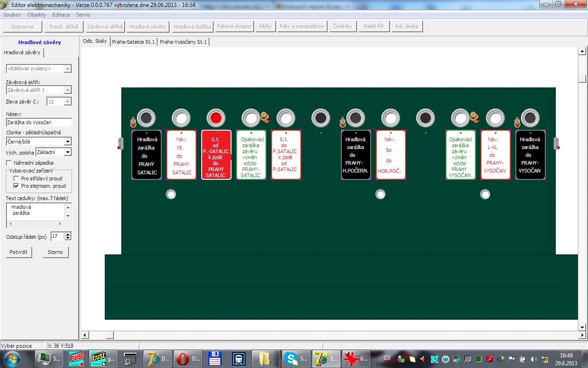Image resolution: width=588 pixels, height=368 pixels.
Task: Click the horizontal scrollbar thumb below the canvas
Action: click(109, 335)
